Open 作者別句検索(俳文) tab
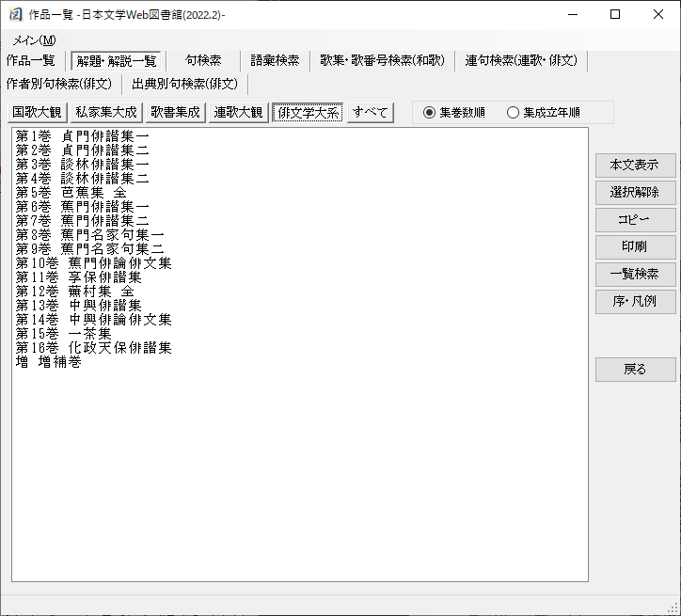Viewport: 681px width, 616px height. tap(59, 84)
